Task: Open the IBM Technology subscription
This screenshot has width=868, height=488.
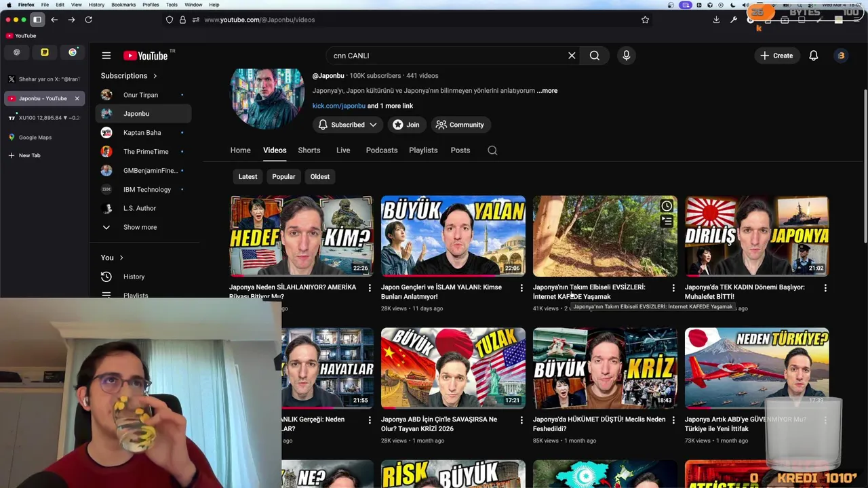Action: click(x=146, y=190)
